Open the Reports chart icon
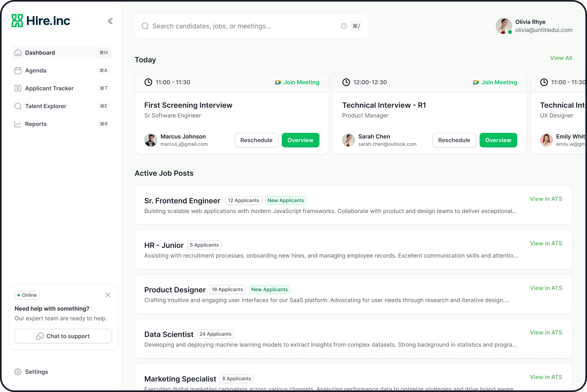The image size is (587, 392). point(18,124)
